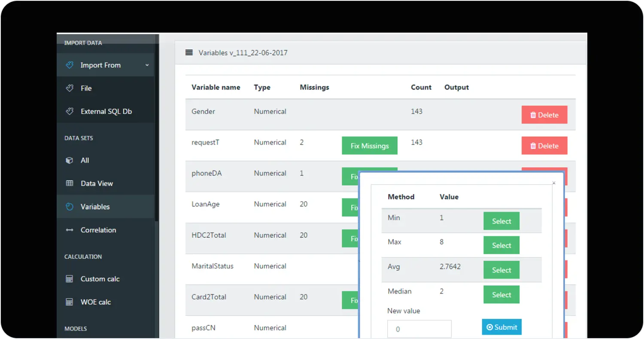This screenshot has width=644, height=339.
Task: Open the Variables page
Action: 105,206
